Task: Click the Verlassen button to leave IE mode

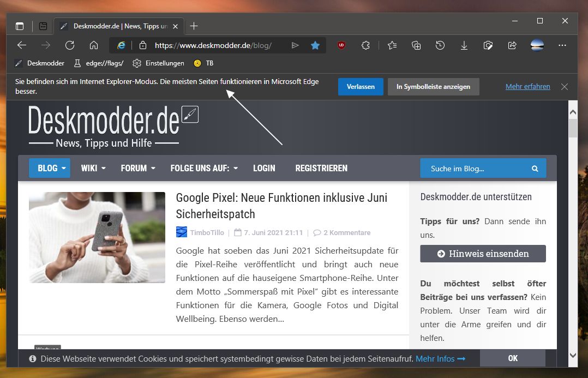Action: 361,87
